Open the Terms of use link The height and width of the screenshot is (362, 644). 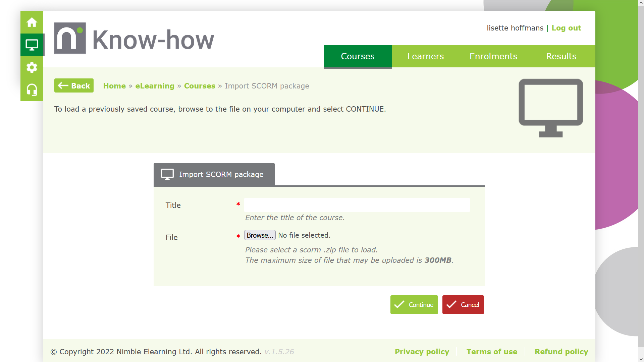492,352
